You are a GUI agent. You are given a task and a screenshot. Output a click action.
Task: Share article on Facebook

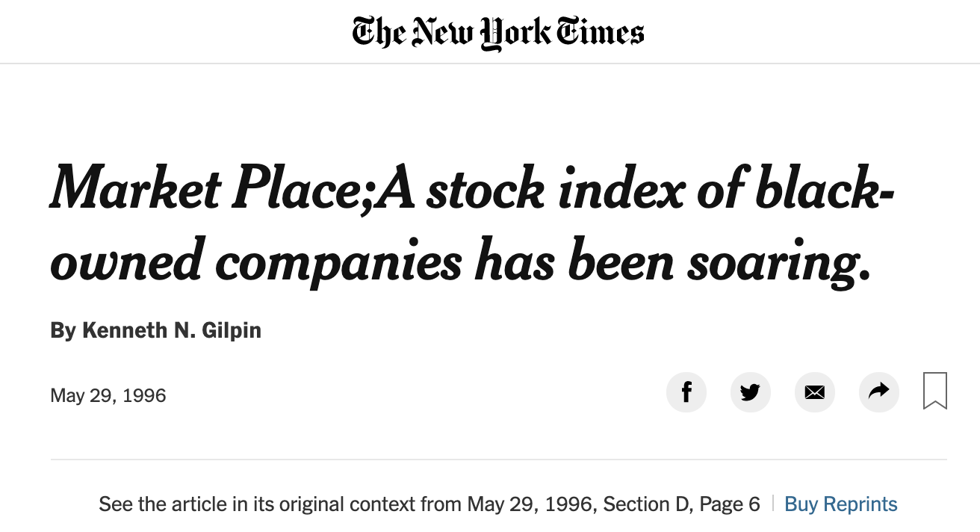[686, 392]
